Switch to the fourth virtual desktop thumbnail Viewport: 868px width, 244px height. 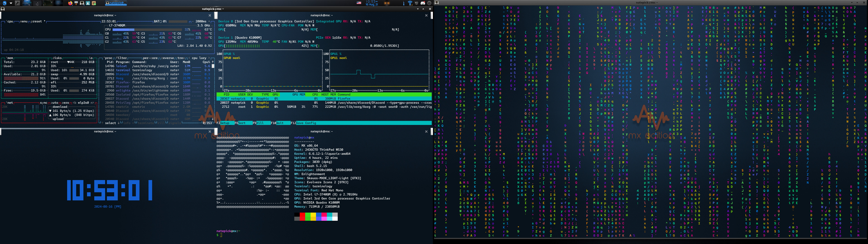click(58, 3)
